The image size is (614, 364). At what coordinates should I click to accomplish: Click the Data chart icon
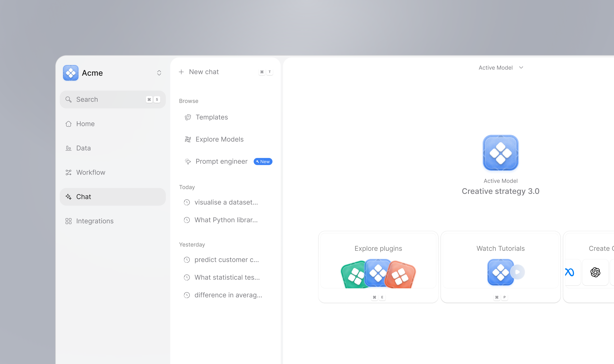click(x=69, y=148)
